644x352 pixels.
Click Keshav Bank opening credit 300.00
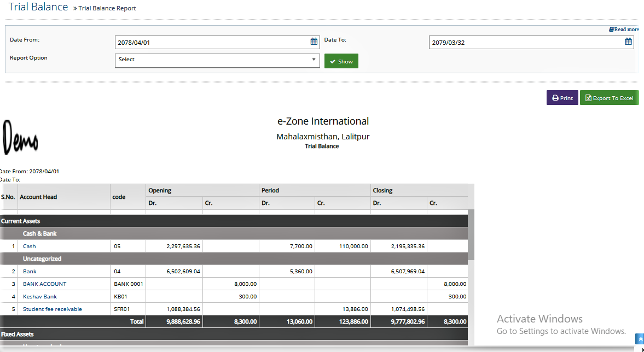click(x=248, y=296)
